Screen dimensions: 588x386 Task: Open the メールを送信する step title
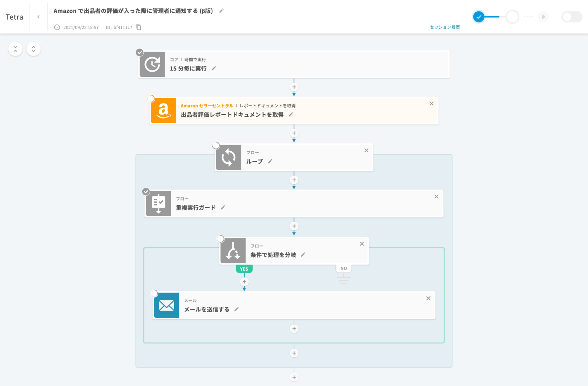click(x=207, y=309)
